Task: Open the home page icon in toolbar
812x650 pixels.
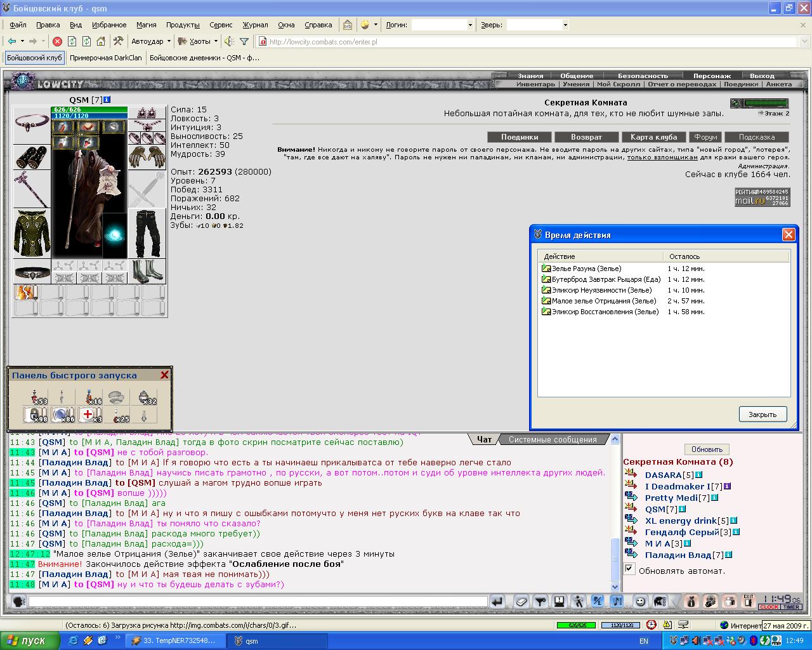Action: [101, 41]
